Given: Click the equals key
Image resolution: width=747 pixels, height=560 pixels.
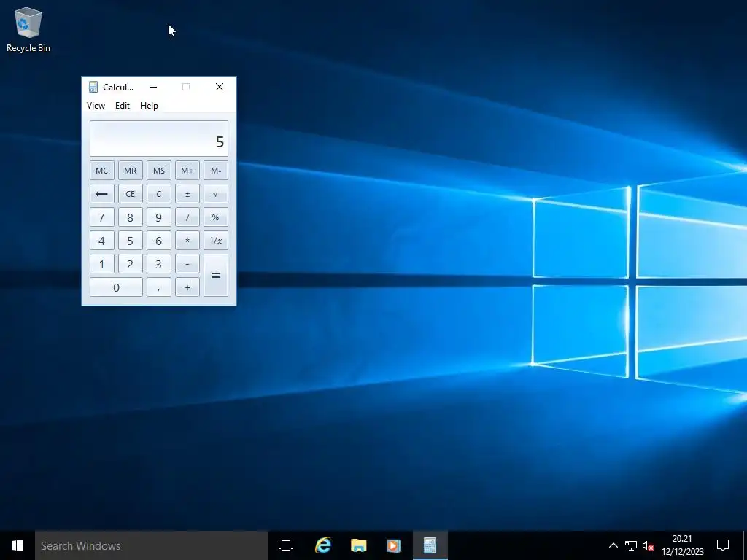Looking at the screenshot, I should point(216,275).
